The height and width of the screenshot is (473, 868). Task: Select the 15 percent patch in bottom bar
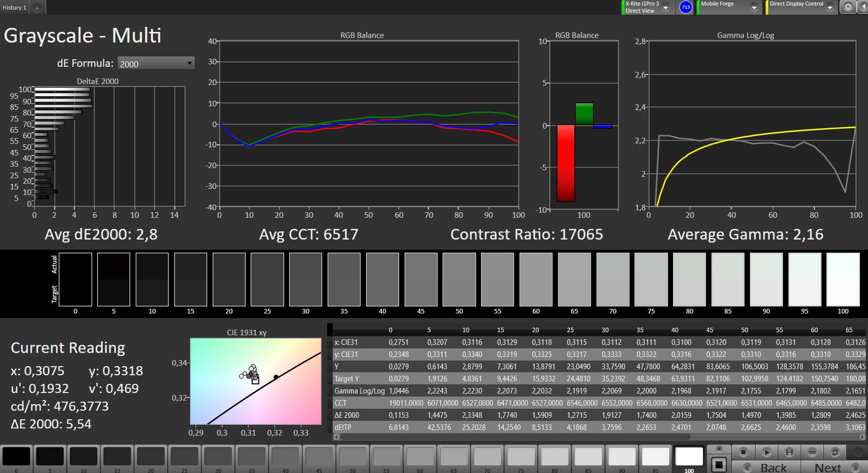(x=117, y=458)
